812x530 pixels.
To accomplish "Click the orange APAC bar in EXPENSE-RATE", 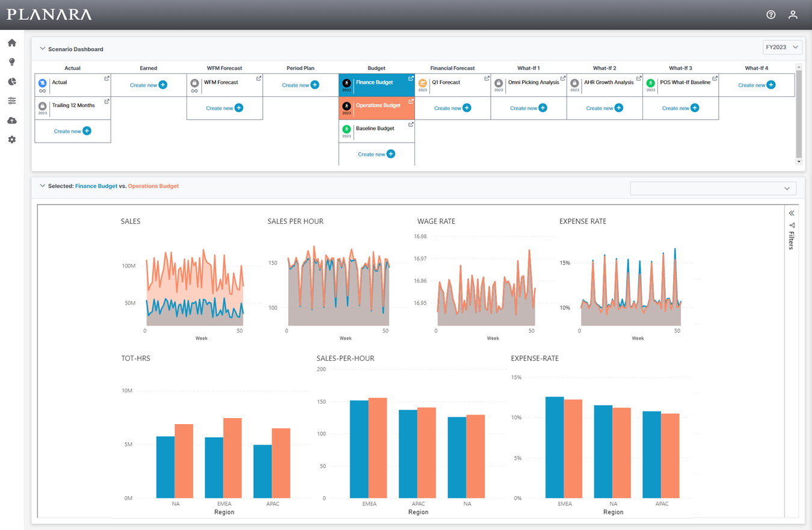I will coord(670,456).
